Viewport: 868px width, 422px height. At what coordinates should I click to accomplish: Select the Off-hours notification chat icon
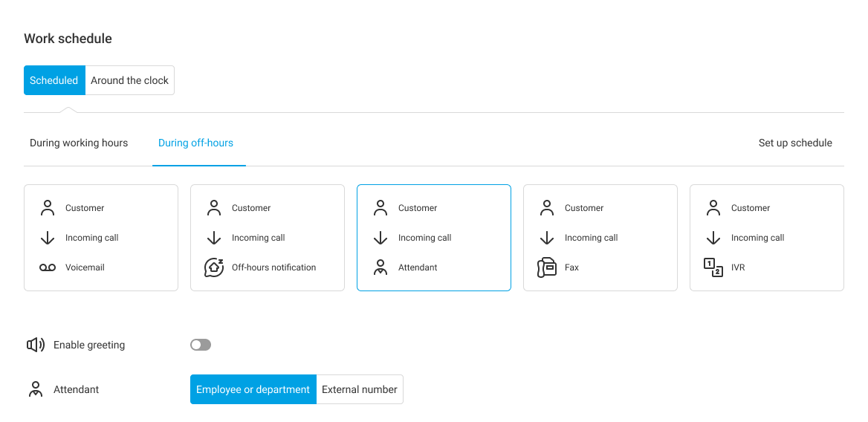[214, 267]
